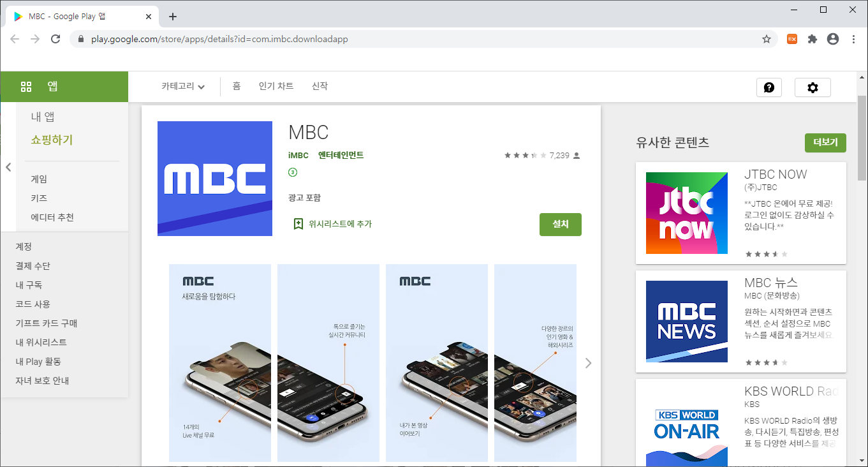Click 위시리스트에 추가 text
868x467 pixels.
(340, 224)
